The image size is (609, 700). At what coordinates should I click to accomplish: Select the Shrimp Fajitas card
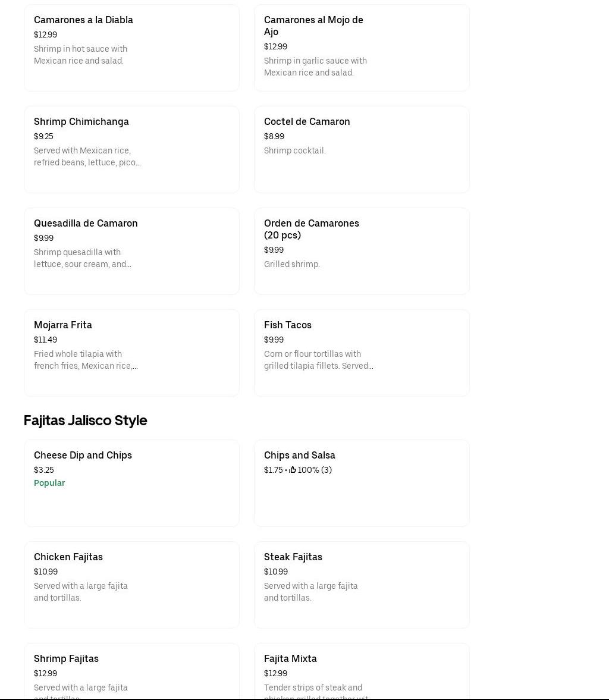[131, 671]
